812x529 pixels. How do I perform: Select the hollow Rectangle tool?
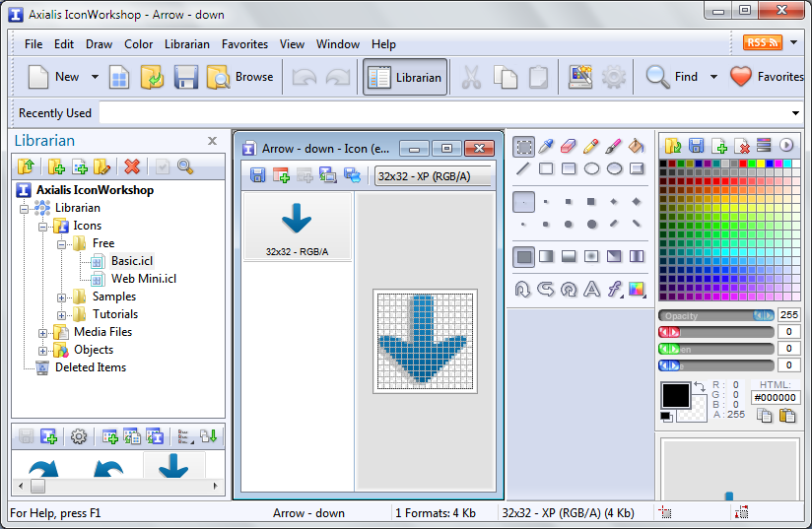click(x=546, y=168)
